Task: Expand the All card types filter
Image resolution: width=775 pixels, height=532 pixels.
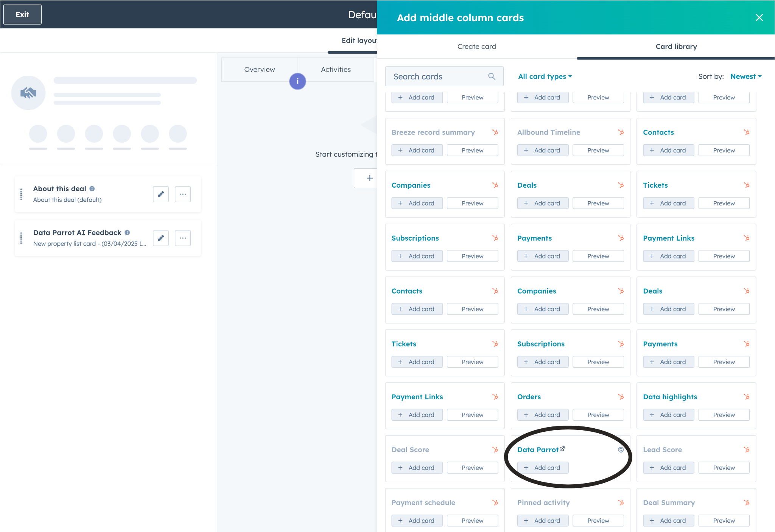Action: click(545, 76)
